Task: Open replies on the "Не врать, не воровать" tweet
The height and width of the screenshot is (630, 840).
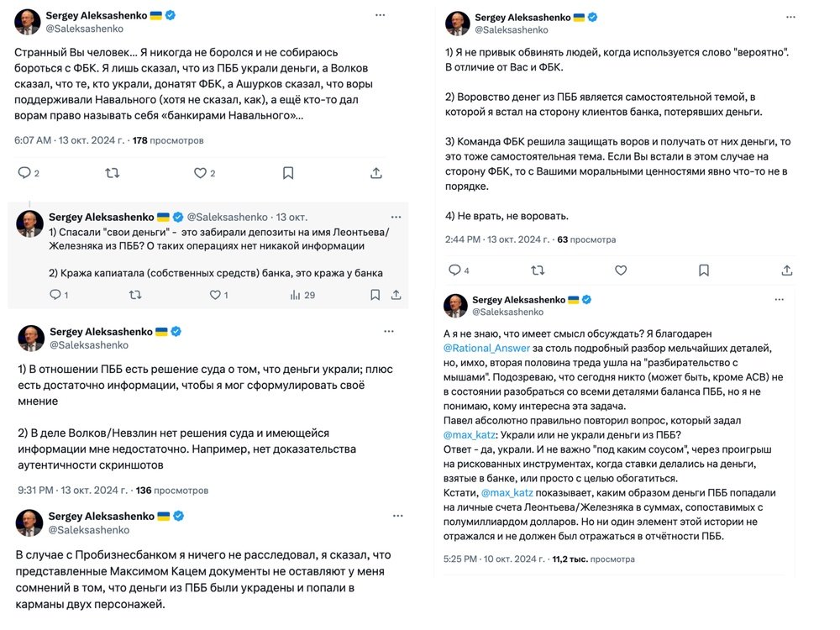Action: point(454,270)
